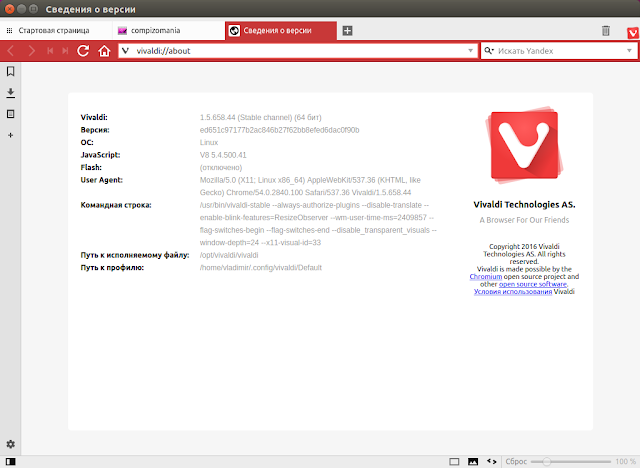The height and width of the screenshot is (468, 640).
Task: Click the large Vivaldi logo image
Action: [x=524, y=145]
